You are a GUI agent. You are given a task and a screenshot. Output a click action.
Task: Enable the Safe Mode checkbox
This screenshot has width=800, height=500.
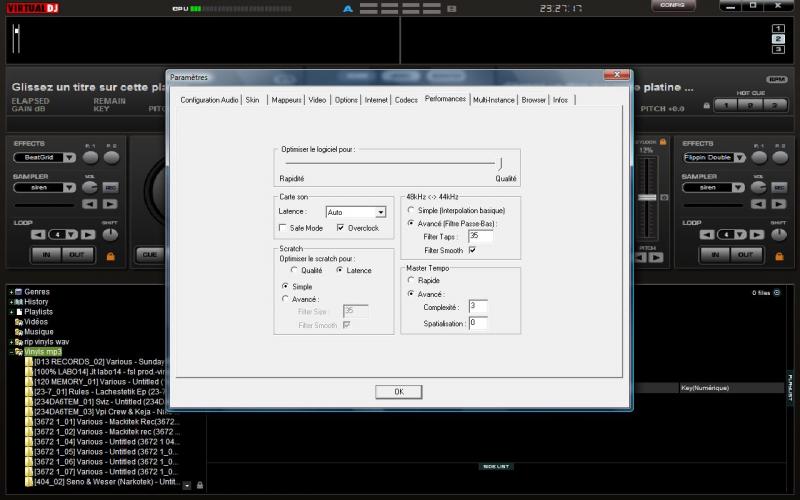point(283,228)
